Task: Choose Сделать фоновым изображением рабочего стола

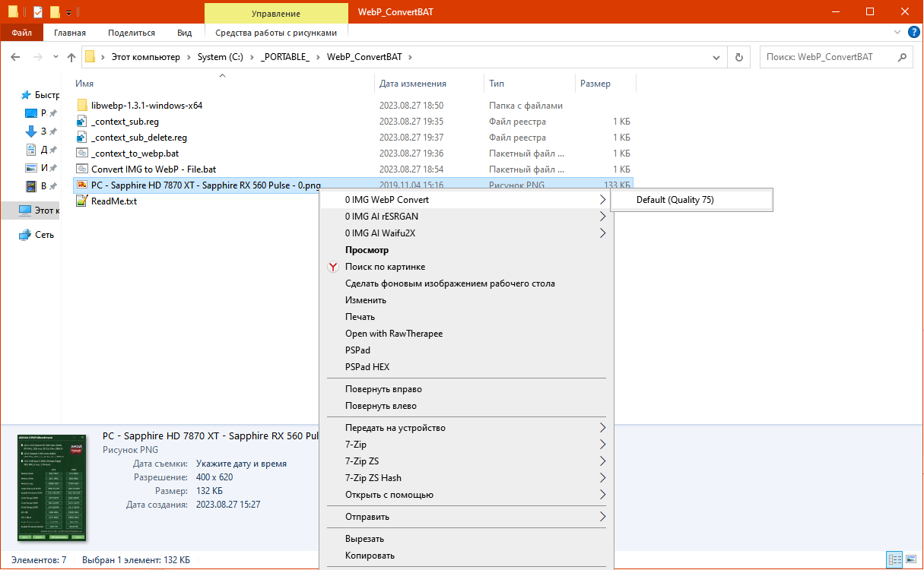Action: (466, 283)
